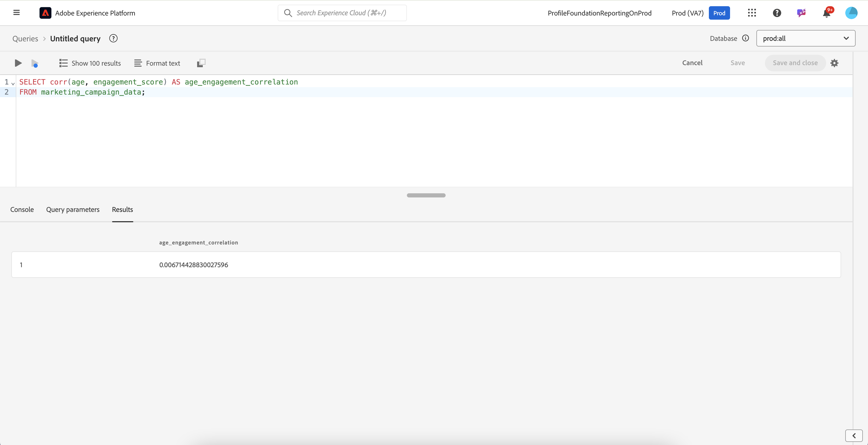Open the notifications bell

[827, 13]
